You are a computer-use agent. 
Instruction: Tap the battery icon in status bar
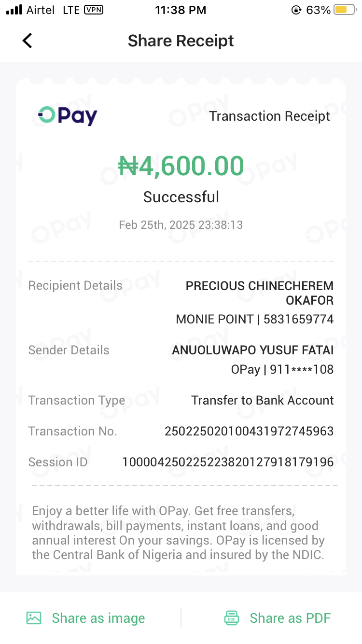point(344,10)
